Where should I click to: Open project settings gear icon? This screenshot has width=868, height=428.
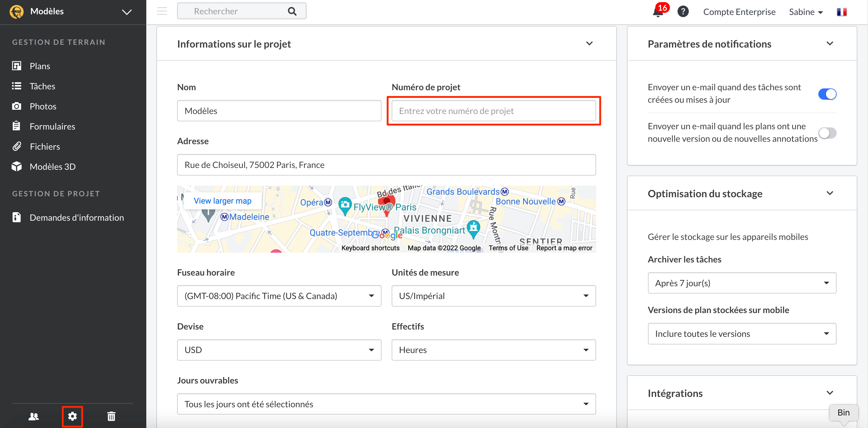point(73,416)
